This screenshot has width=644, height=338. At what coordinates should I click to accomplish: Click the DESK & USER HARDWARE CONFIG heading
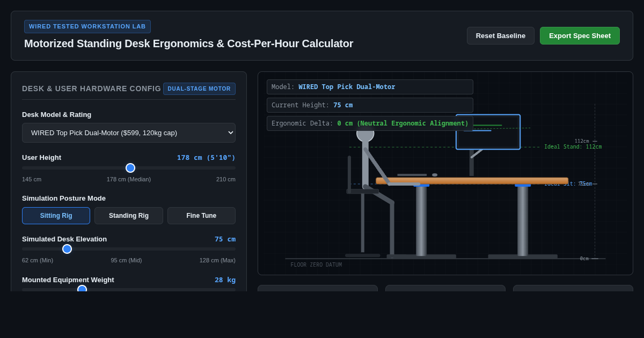[x=91, y=89]
